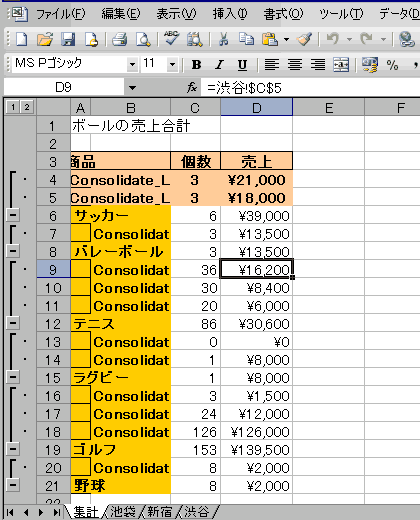The height and width of the screenshot is (520, 420).
Task: Open the ツール(T) menu
Action: coord(341,14)
